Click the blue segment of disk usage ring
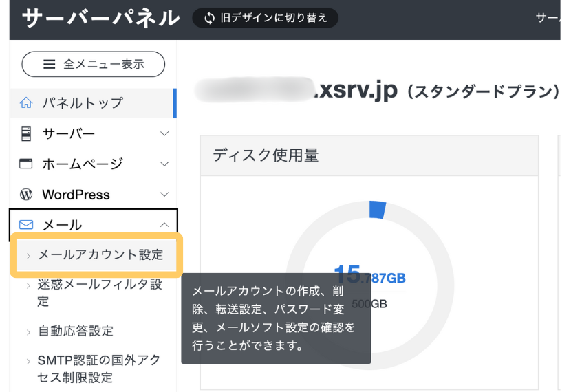The width and height of the screenshot is (571, 392). click(x=377, y=209)
